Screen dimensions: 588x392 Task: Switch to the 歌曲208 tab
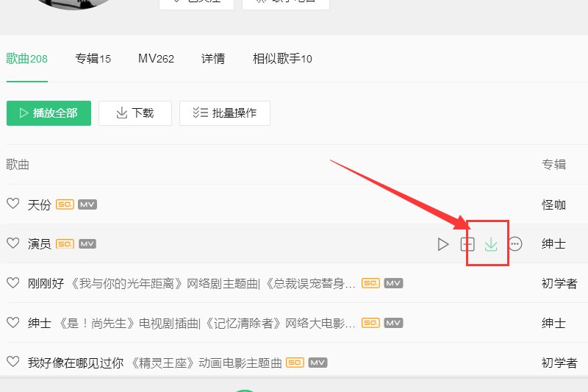pos(26,59)
